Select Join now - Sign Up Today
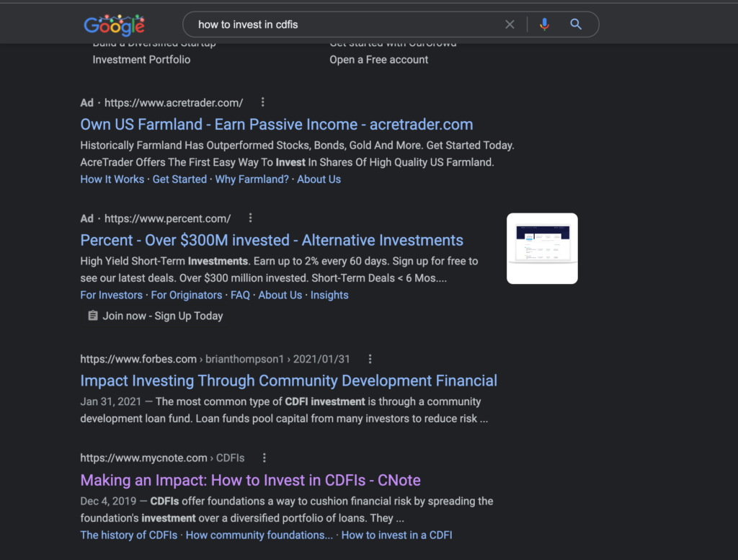738x560 pixels. (163, 316)
